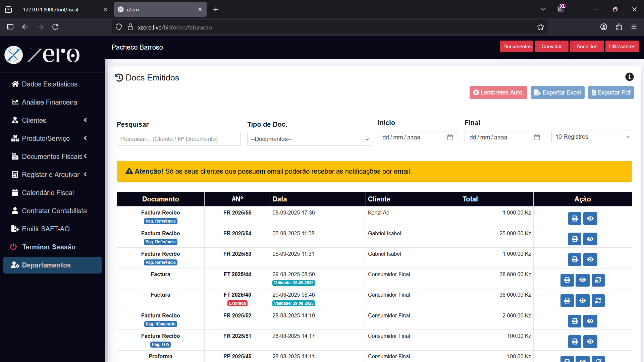The width and height of the screenshot is (644, 362).
Task: Open calendar picker in Inicio date field
Action: (450, 137)
